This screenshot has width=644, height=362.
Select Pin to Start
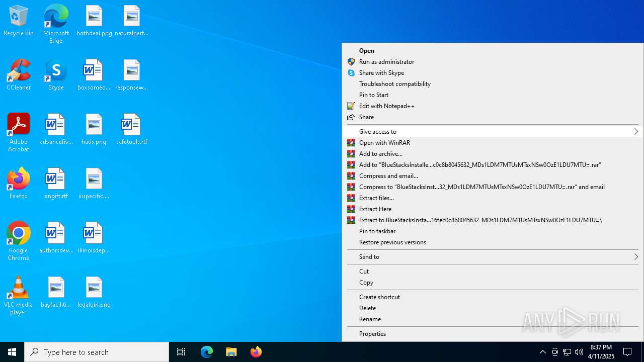tap(493, 95)
